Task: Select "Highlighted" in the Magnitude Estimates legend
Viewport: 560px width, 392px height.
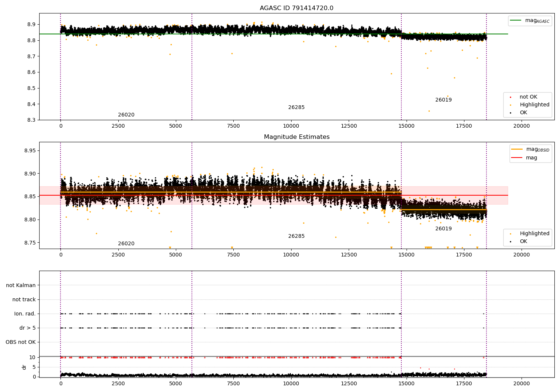Action: [535, 234]
